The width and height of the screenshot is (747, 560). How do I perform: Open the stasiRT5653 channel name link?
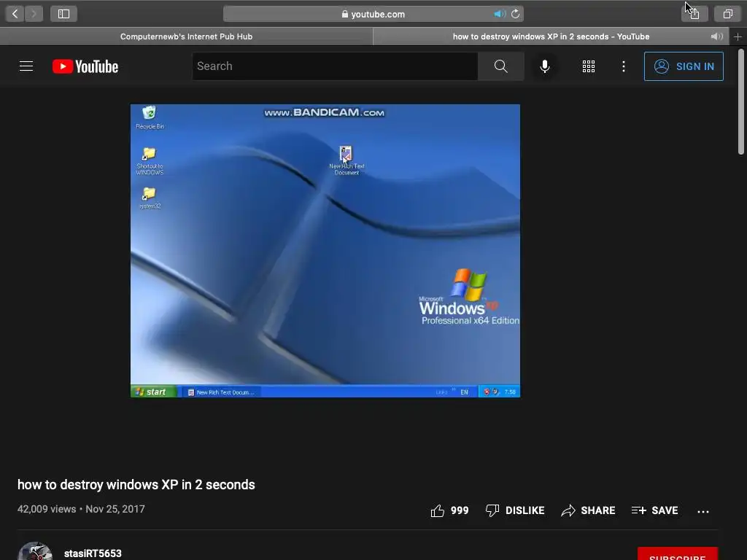tap(93, 553)
